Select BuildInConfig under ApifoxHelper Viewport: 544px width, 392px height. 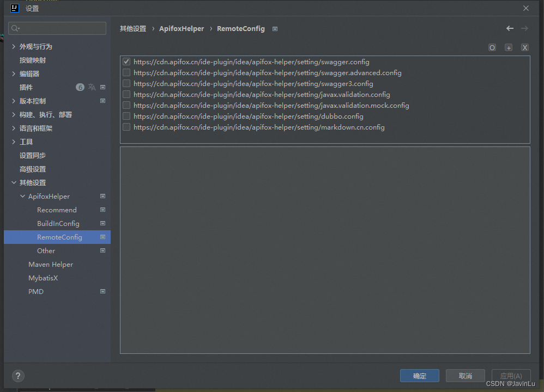[58, 224]
